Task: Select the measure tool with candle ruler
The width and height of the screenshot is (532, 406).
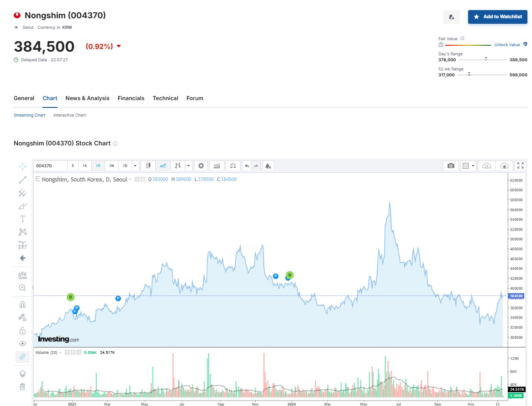Action: point(22,275)
